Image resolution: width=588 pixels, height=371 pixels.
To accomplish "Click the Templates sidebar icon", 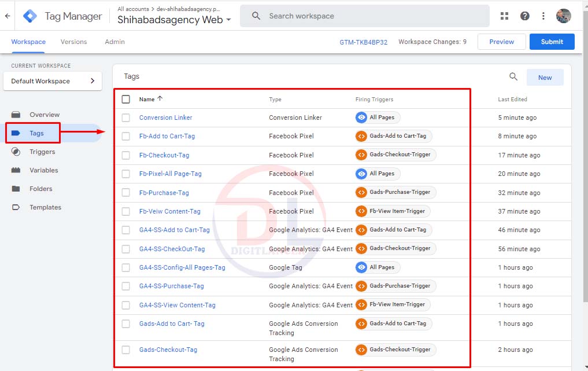I will coord(16,207).
